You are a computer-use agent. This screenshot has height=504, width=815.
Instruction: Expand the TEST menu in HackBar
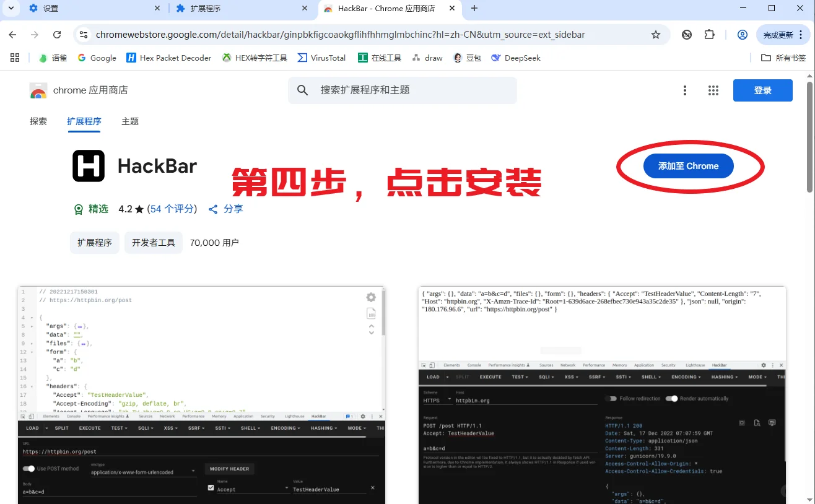[118, 428]
